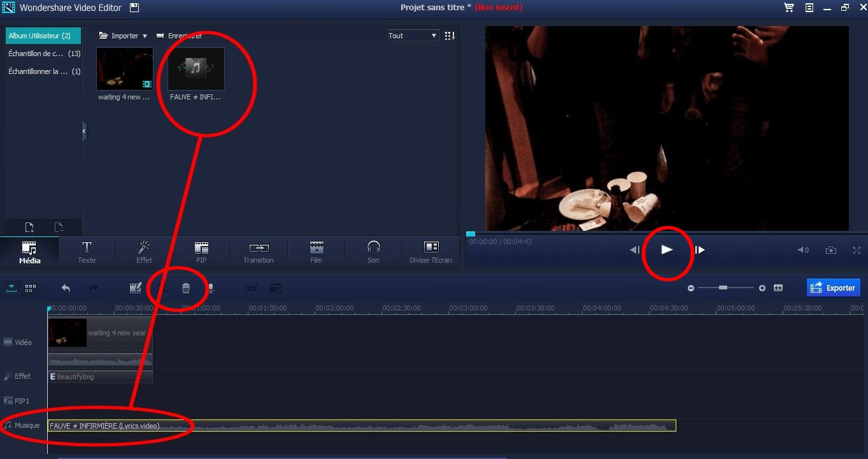Expand the Importer dropdown arrow
Viewport: 868px width, 459px height.
145,36
